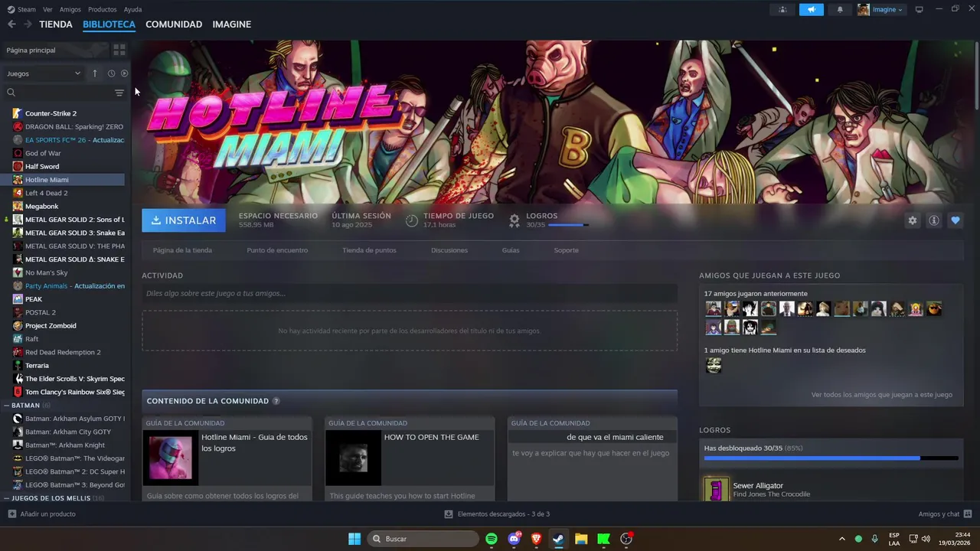The height and width of the screenshot is (551, 980).
Task: Open the notifications bell
Action: (840, 9)
